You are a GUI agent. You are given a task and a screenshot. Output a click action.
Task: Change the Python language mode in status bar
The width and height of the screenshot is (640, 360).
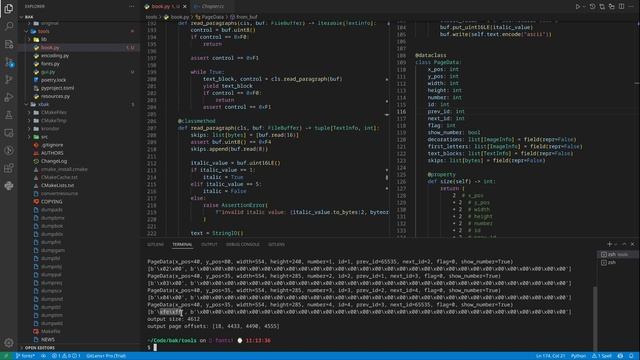point(578,356)
